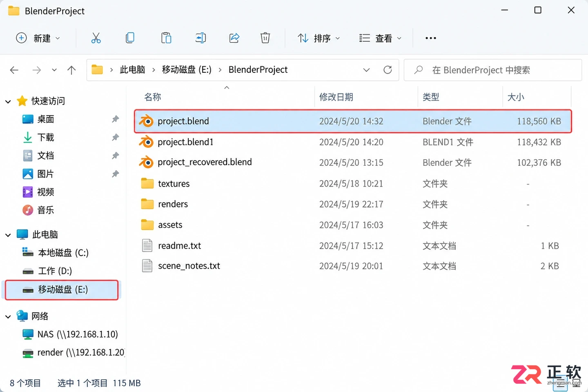Image resolution: width=588 pixels, height=392 pixels.
Task: Click 移动磁盘 (E:) breadcrumb segment
Action: (187, 70)
